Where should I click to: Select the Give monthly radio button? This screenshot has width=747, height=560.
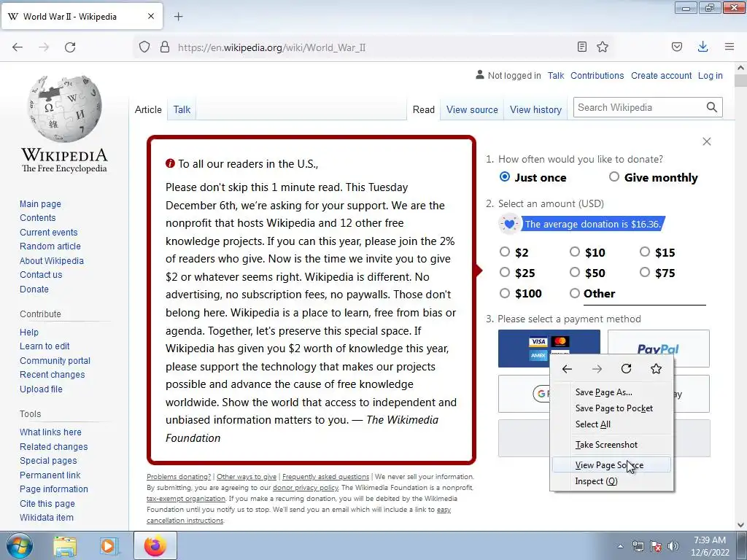(x=614, y=176)
